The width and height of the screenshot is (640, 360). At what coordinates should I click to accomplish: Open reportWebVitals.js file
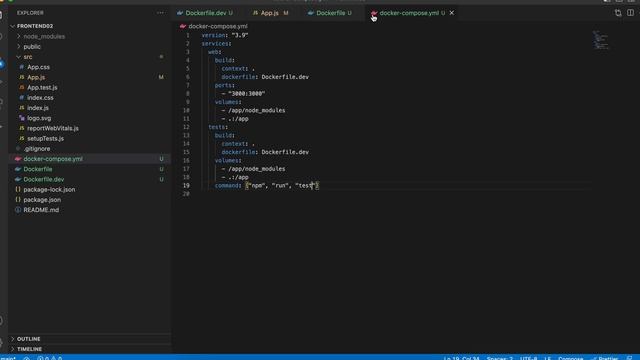(53, 128)
